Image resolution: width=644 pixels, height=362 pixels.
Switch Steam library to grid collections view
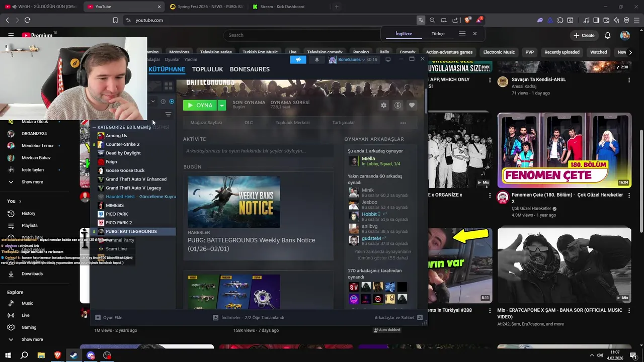tap(169, 86)
